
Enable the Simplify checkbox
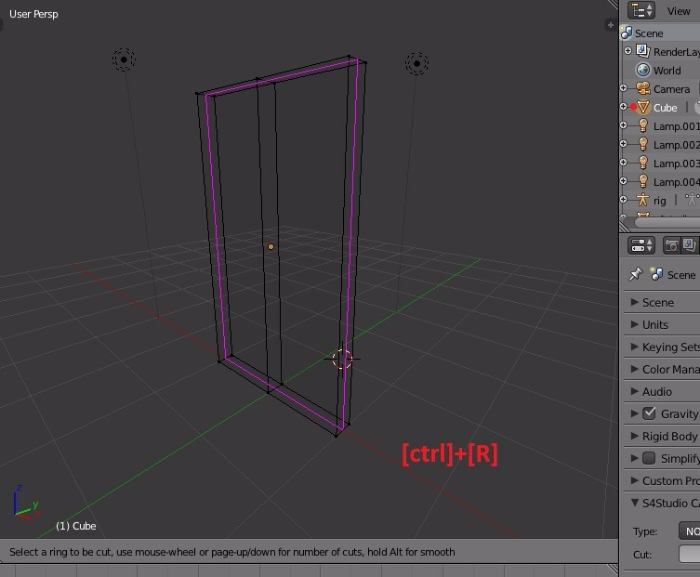649,458
